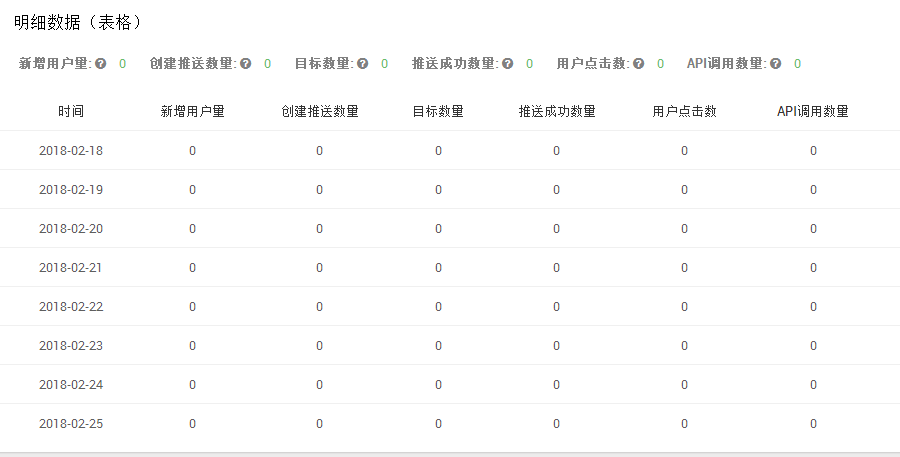The height and width of the screenshot is (457, 900).
Task: Select the 2018-02-23 date cell
Action: coord(71,346)
